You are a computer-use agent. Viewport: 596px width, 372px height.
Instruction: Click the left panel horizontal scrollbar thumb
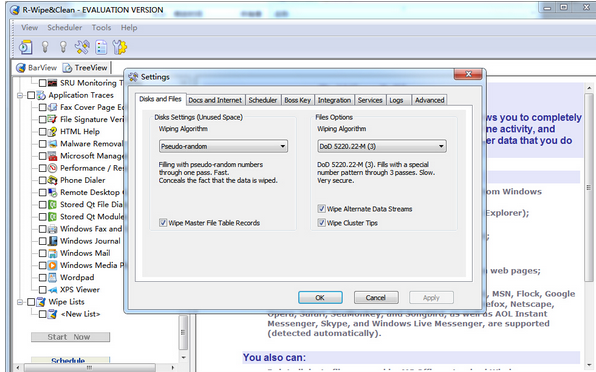point(90,367)
